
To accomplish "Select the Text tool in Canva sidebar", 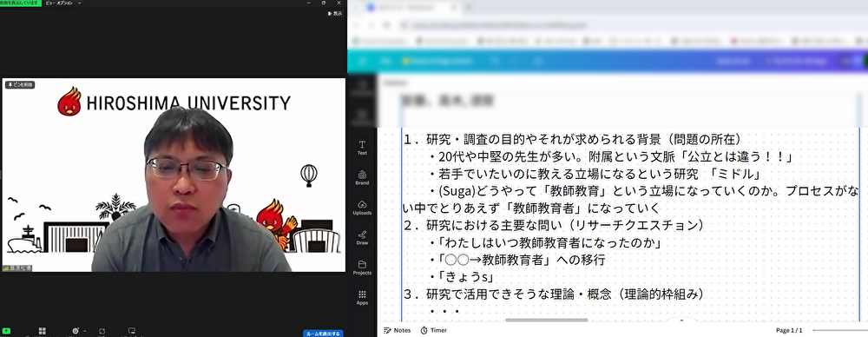I will coord(362,148).
